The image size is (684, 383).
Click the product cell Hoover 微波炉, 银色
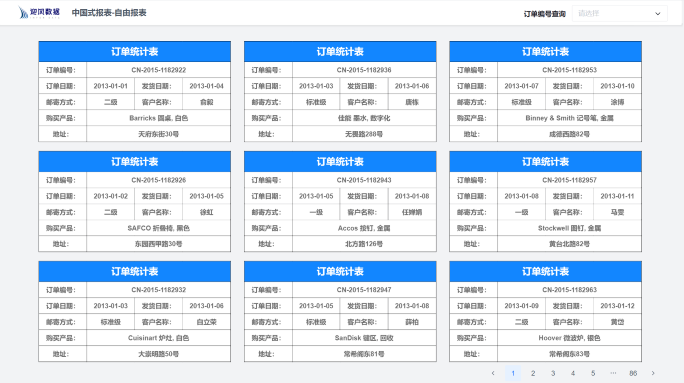click(570, 338)
